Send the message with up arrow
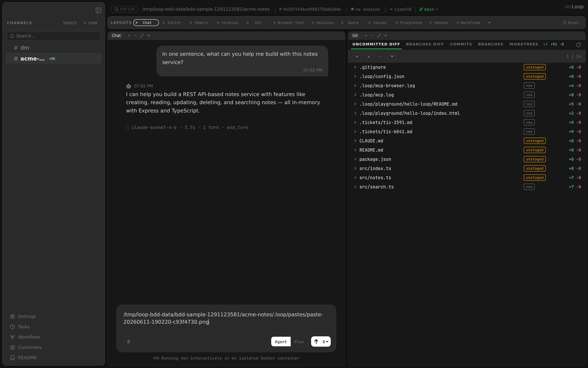588x368 pixels. pos(316,342)
